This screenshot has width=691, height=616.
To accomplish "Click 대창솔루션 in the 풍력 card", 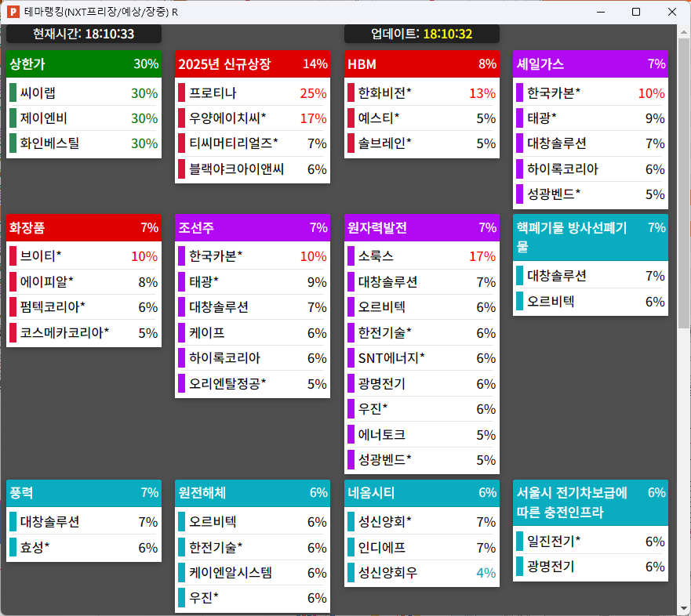I will (x=84, y=522).
